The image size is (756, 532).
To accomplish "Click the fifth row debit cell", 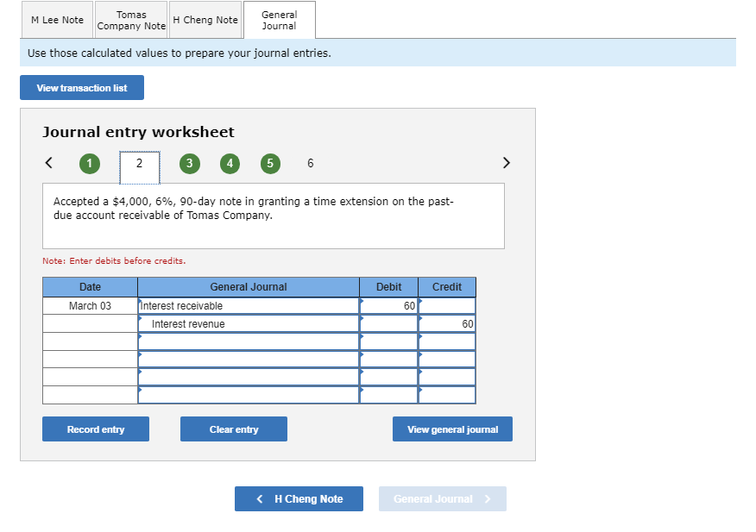I will click(x=388, y=378).
